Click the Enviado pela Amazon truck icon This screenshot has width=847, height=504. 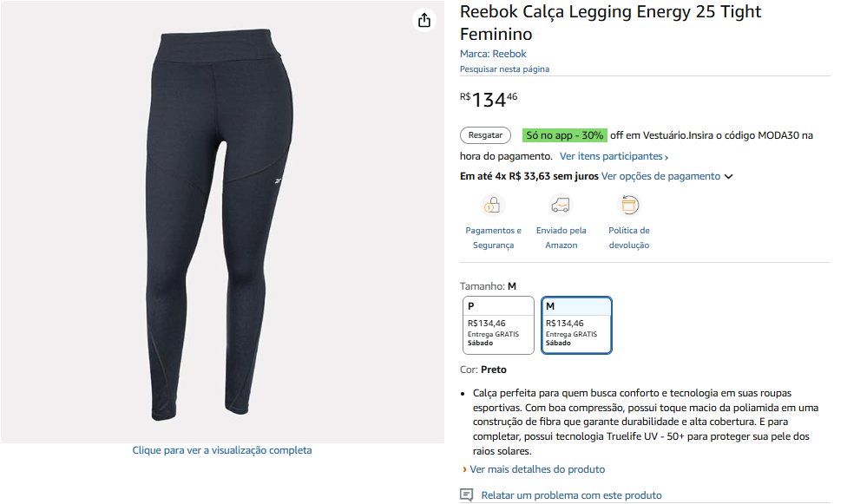[x=561, y=206]
